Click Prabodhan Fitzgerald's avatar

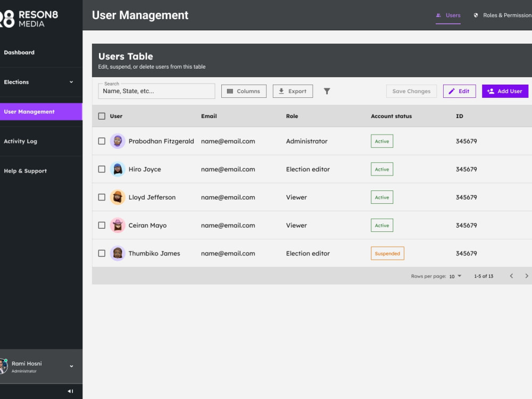click(118, 141)
